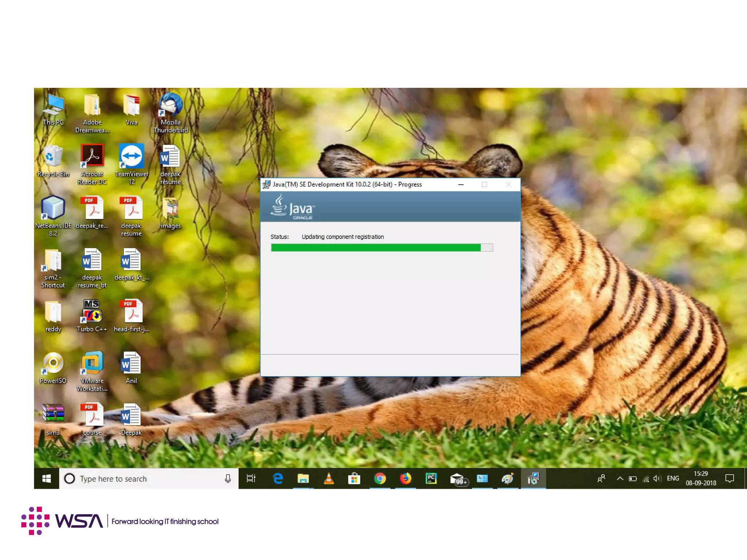Open the Action Center notifications icon
Image resolution: width=747 pixels, height=560 pixels.
pos(729,478)
